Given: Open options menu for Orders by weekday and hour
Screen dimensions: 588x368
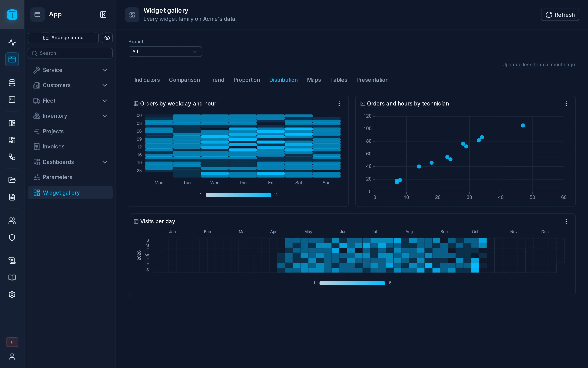Looking at the screenshot, I should [x=339, y=104].
